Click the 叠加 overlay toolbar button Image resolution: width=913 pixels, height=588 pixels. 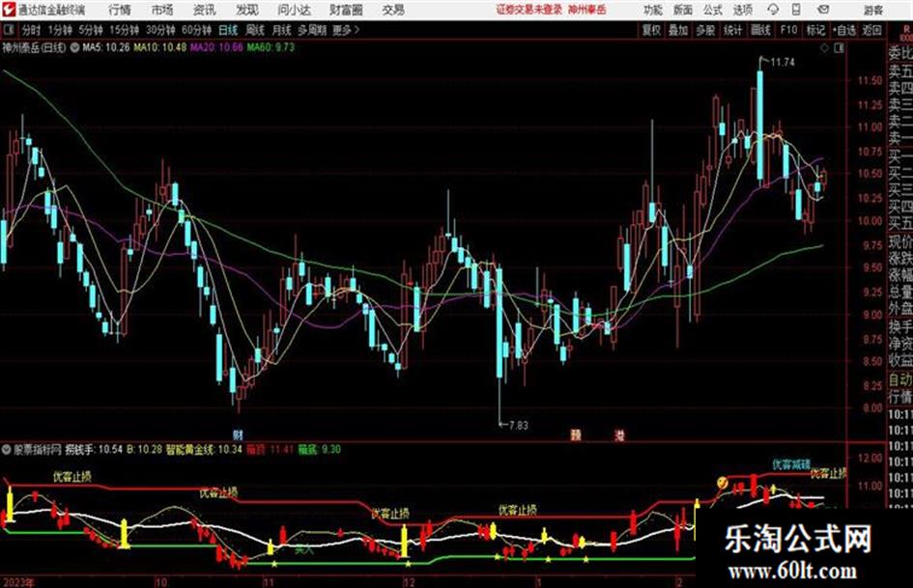(x=678, y=30)
